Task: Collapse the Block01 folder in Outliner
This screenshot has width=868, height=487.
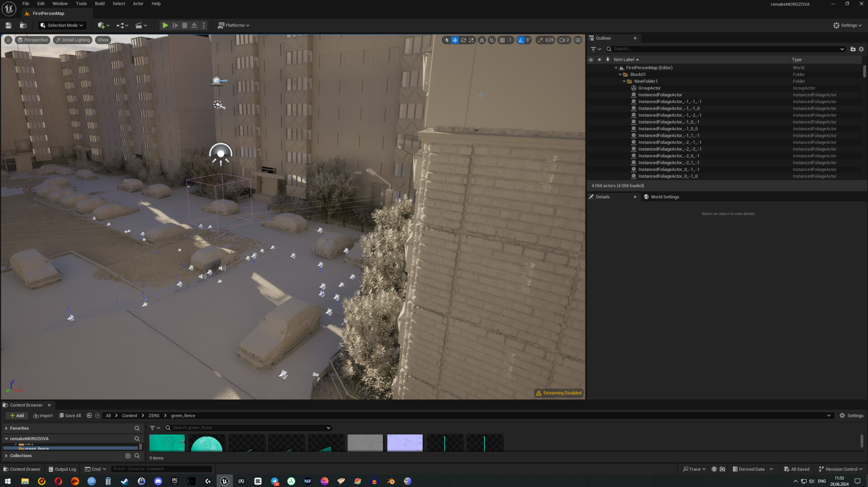Action: (x=620, y=75)
